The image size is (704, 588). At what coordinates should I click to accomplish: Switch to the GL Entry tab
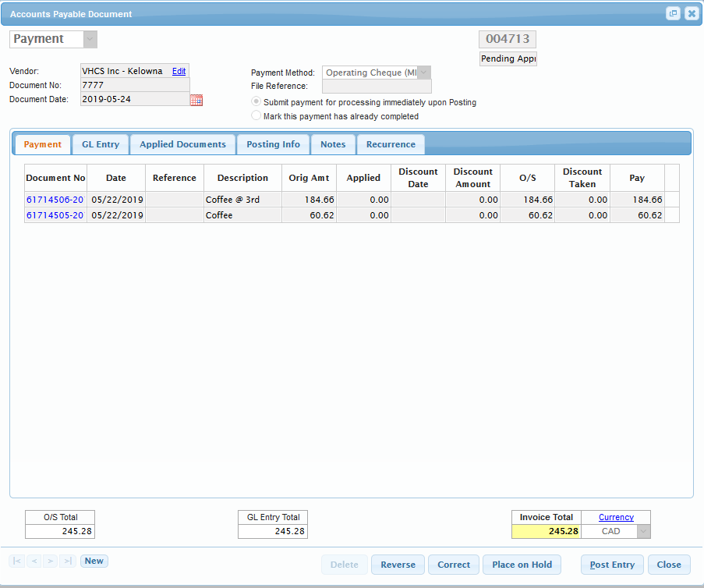(x=101, y=144)
